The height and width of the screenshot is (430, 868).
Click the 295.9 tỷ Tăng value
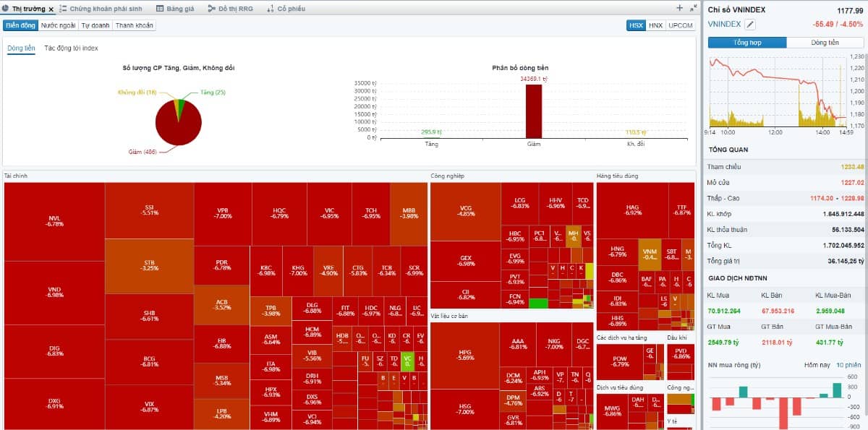click(x=431, y=132)
